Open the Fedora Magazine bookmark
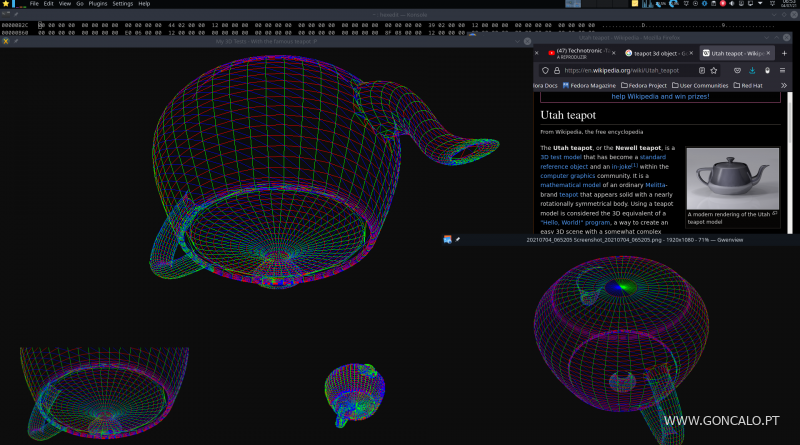The width and height of the screenshot is (800, 445). (590, 85)
